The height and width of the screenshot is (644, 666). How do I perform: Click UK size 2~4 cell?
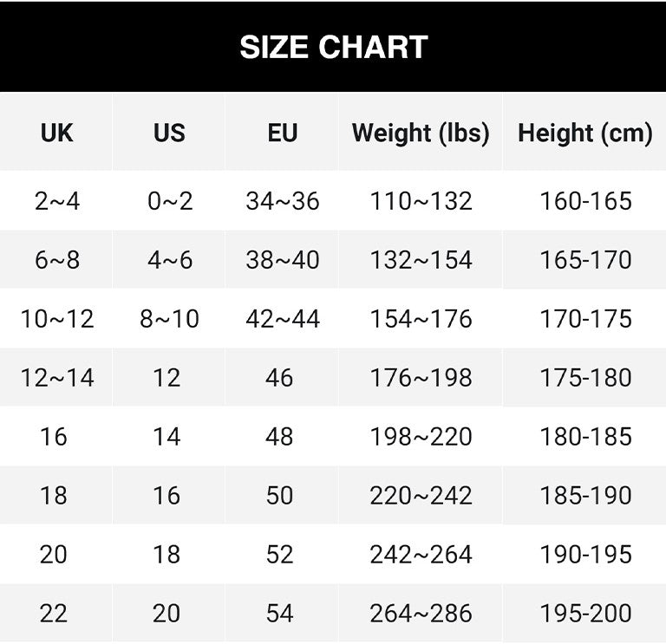point(57,201)
